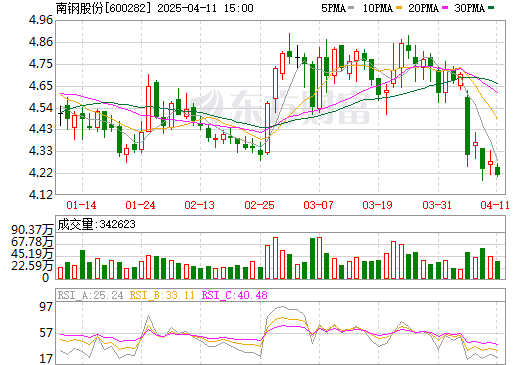
Task: Select the 01-14 date axis label
Action: 81,205
